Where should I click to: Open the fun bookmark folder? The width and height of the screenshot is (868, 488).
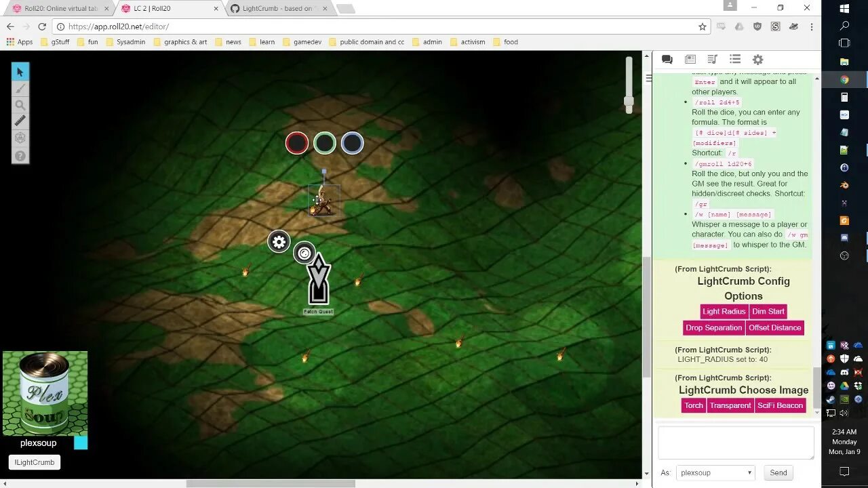(87, 42)
